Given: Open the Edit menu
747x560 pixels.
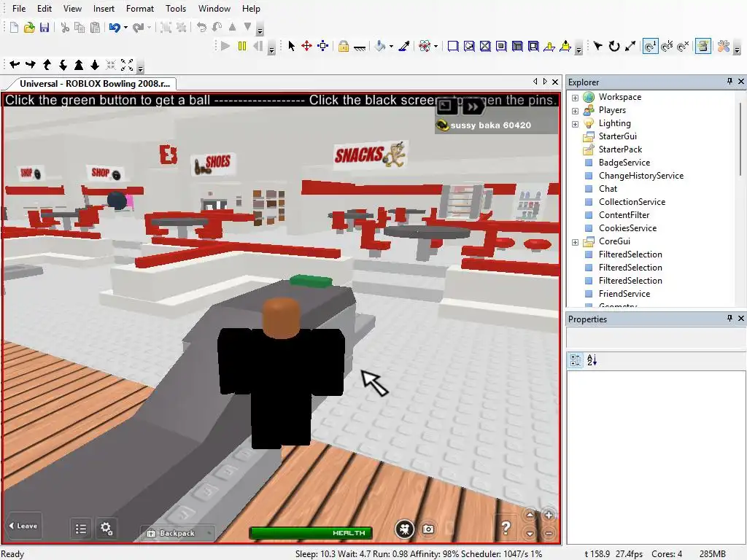Looking at the screenshot, I should click(44, 9).
